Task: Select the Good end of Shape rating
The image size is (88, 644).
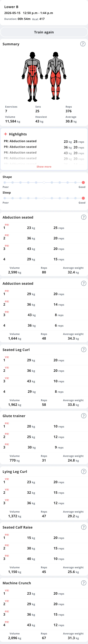Action: [x=83, y=182]
